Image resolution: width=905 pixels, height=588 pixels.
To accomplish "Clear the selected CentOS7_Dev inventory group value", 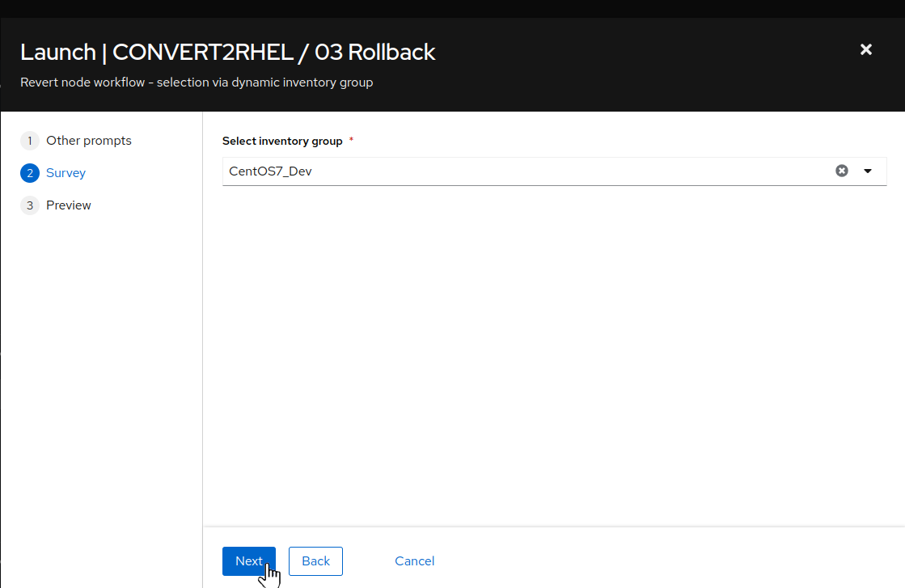I will coord(841,171).
